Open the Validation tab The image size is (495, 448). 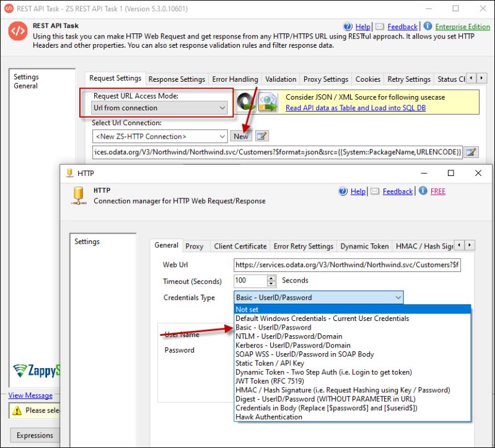point(281,79)
